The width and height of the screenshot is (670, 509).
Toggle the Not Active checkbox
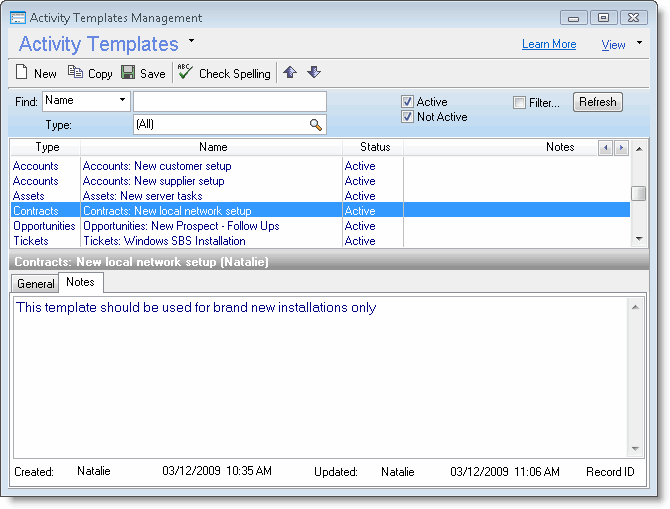[408, 117]
